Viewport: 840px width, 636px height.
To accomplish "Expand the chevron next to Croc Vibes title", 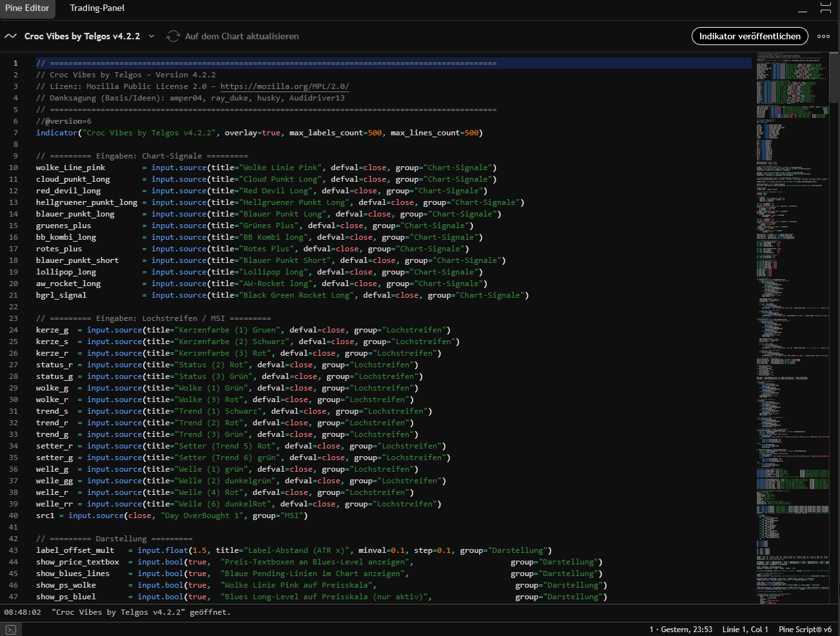I will (x=151, y=36).
